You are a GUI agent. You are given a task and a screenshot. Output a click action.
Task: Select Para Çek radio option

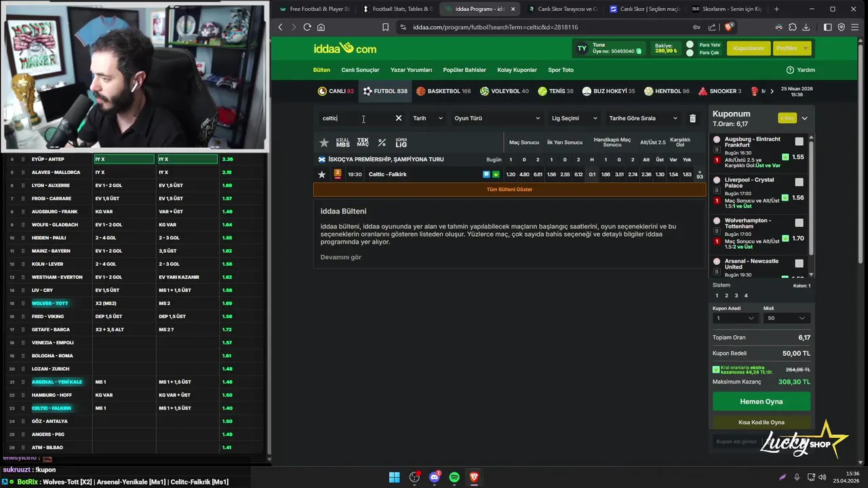690,53
